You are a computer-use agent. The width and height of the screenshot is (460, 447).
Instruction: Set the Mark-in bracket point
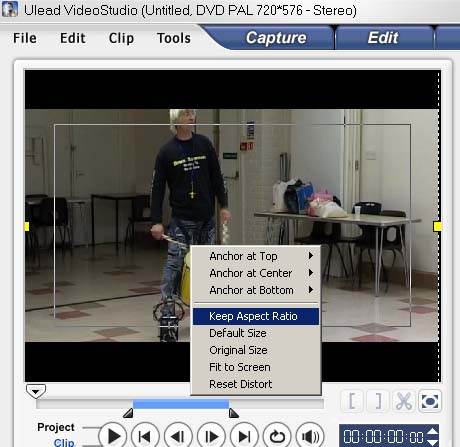(352, 401)
